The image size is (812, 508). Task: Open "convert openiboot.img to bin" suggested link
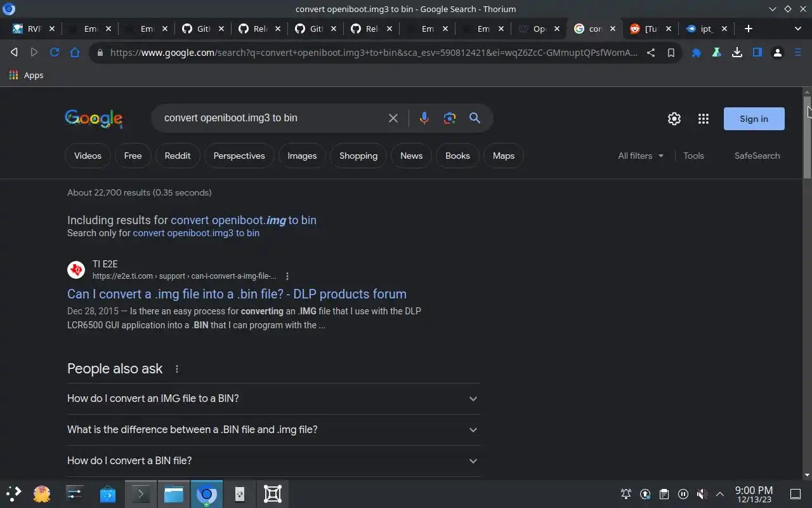244,220
